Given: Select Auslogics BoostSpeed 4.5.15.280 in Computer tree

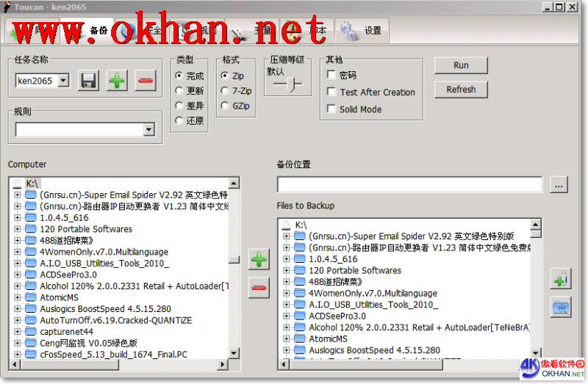Looking at the screenshot, I should 105,308.
